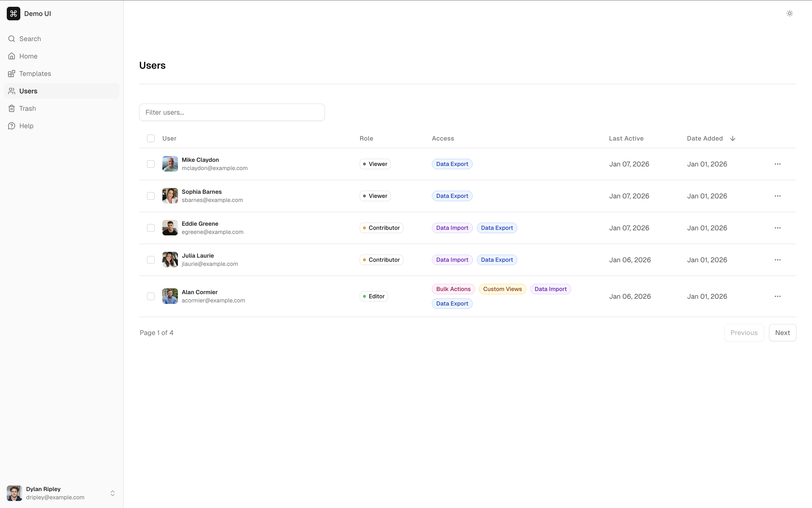Select the checkbox for Julia Laurie
The image size is (812, 508).
click(151, 260)
